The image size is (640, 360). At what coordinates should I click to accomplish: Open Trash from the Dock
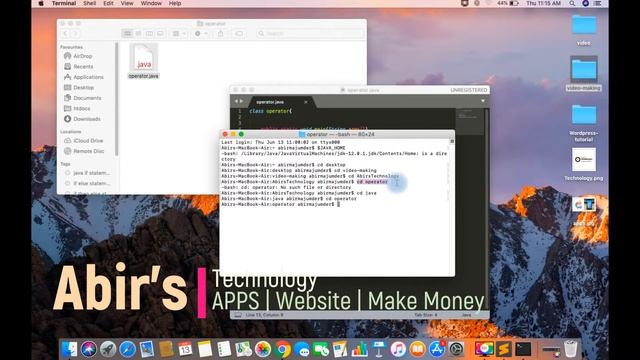570,349
